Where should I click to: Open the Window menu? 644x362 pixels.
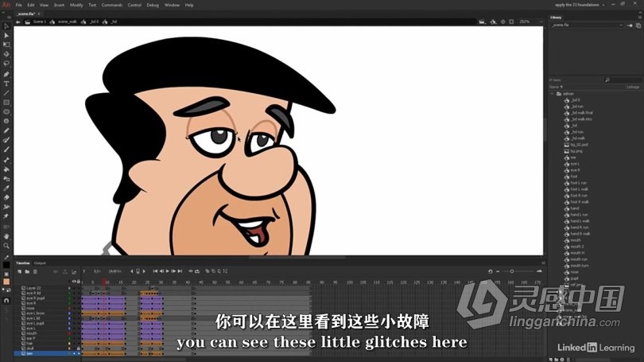pos(172,5)
